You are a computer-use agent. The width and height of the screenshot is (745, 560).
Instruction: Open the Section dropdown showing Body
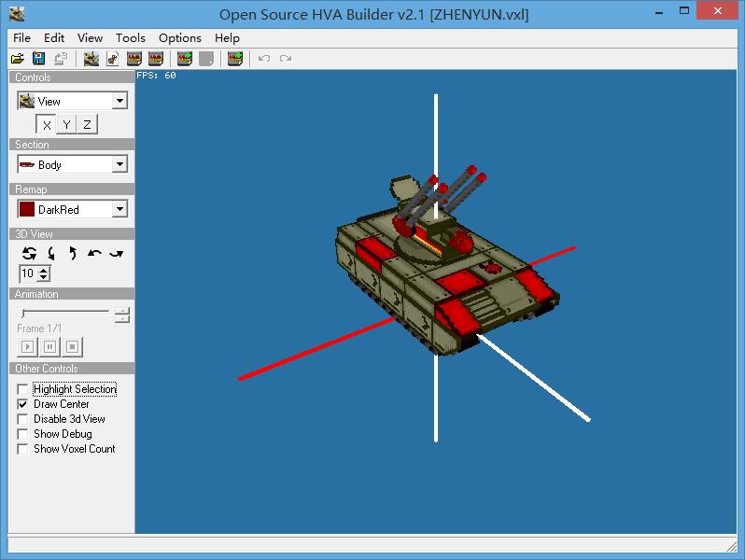pyautogui.click(x=119, y=164)
